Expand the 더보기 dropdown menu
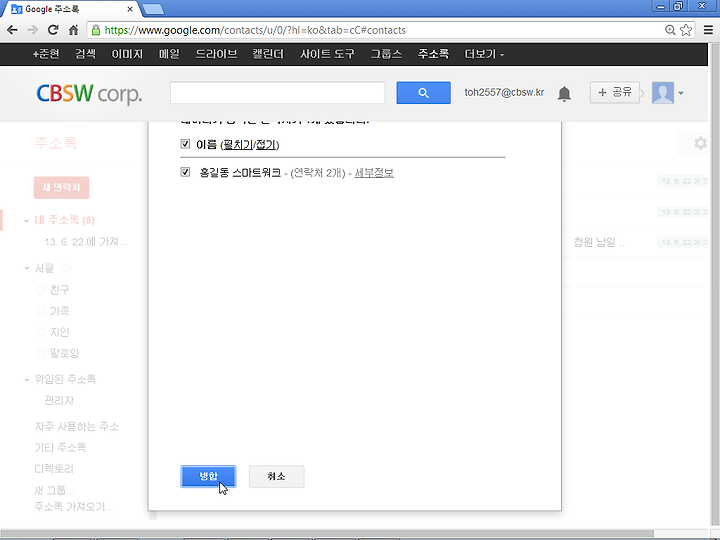The image size is (720, 540). tap(484, 54)
